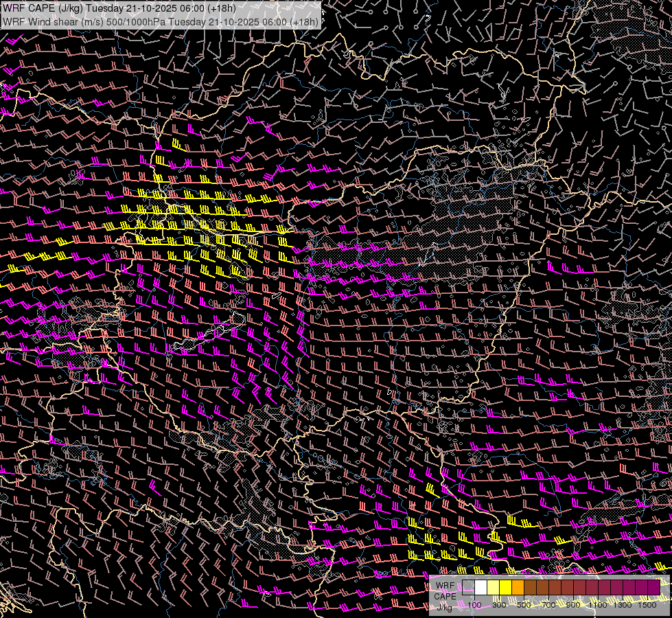
Task: Select the pale yellow CAPE legend swatch
Action: tap(493, 588)
